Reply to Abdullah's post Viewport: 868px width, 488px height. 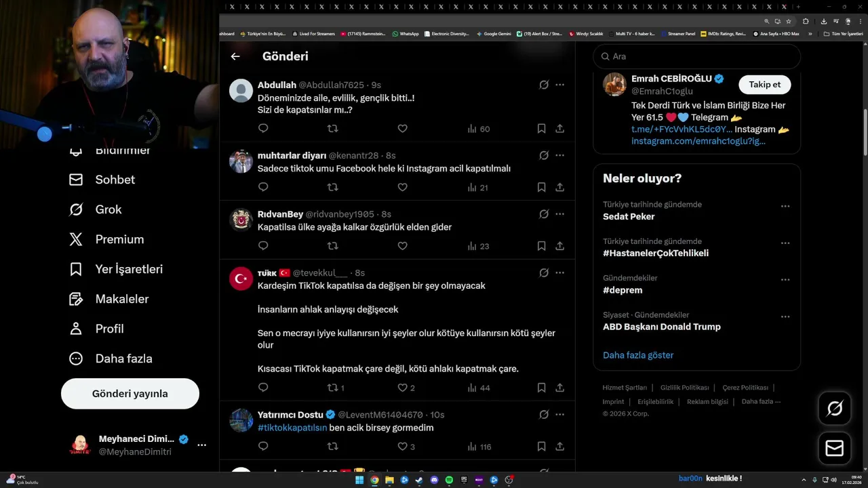pos(263,128)
